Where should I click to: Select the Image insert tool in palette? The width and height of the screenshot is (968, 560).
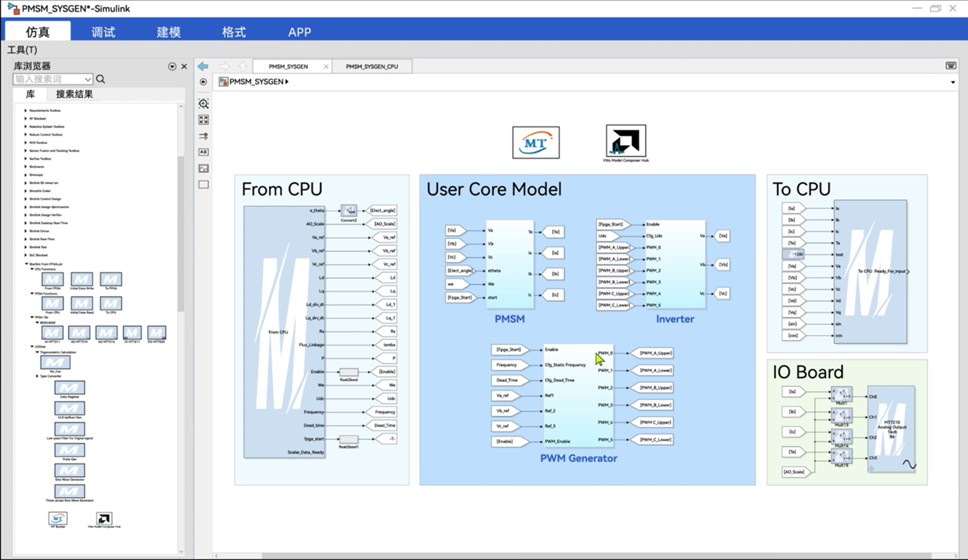tap(203, 168)
